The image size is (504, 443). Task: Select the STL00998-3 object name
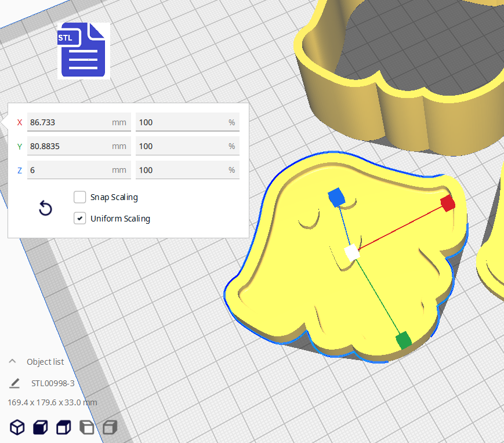coord(52,383)
